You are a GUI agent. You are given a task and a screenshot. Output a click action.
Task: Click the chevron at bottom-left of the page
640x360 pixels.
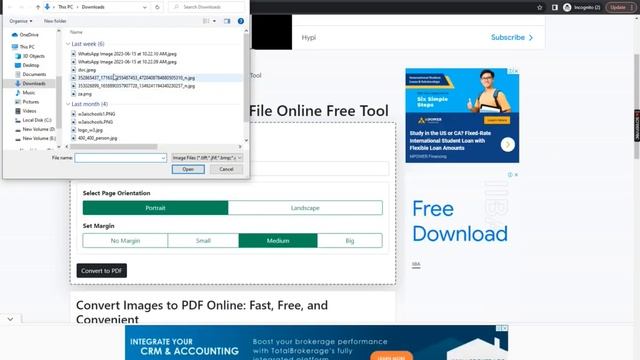click(10, 319)
